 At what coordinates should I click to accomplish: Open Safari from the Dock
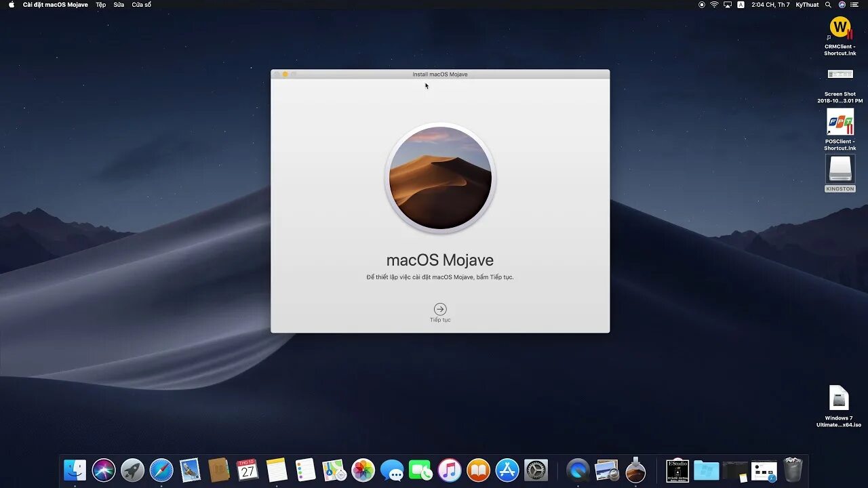161,470
